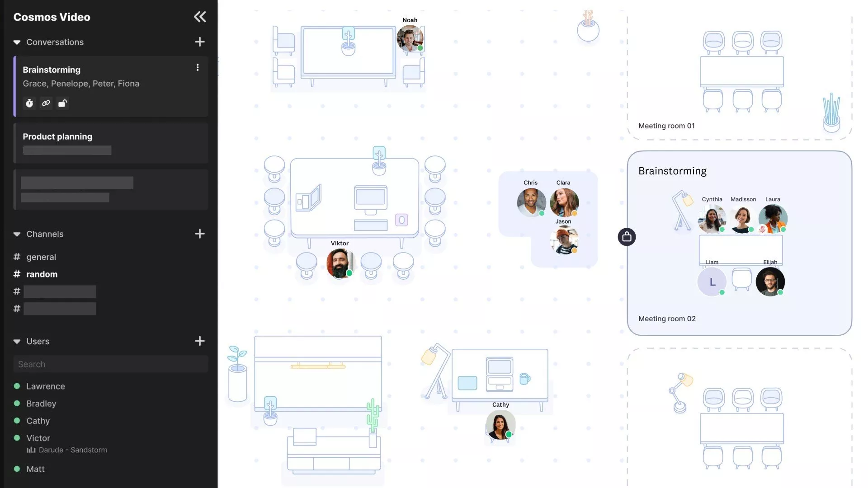Collapse the Channels section
This screenshot has width=868, height=488.
17,234
